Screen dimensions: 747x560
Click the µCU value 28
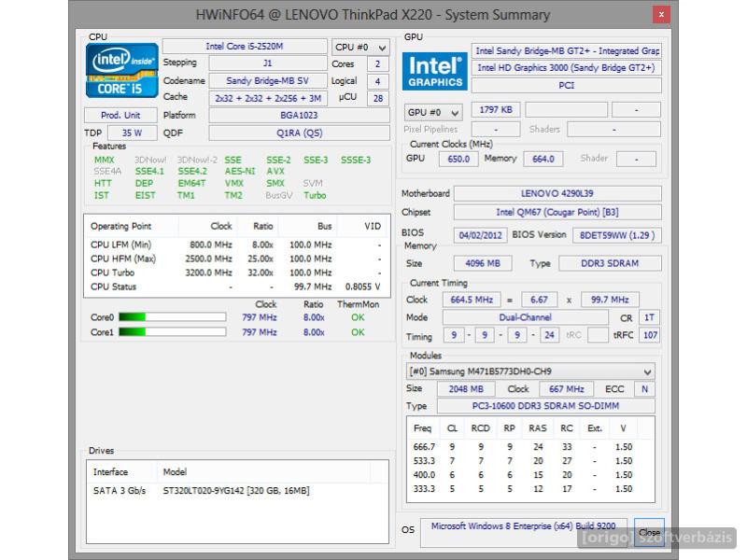pyautogui.click(x=378, y=99)
